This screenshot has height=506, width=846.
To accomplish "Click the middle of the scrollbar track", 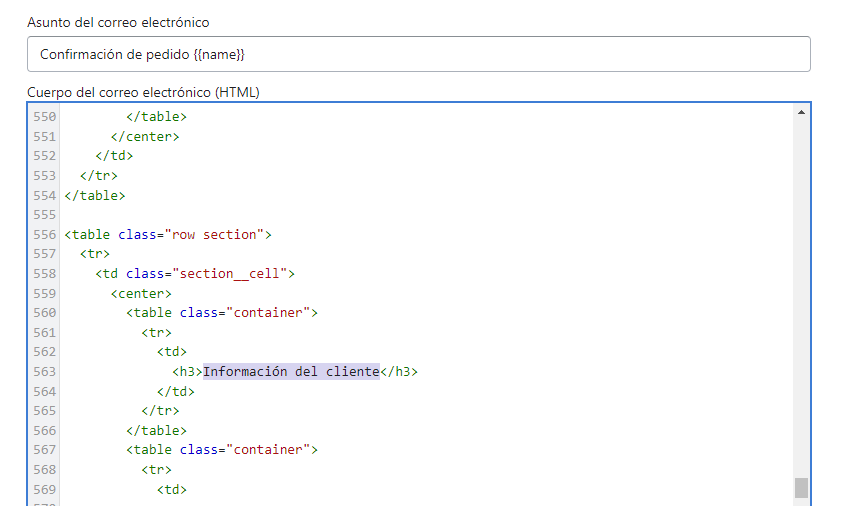I will point(800,300).
